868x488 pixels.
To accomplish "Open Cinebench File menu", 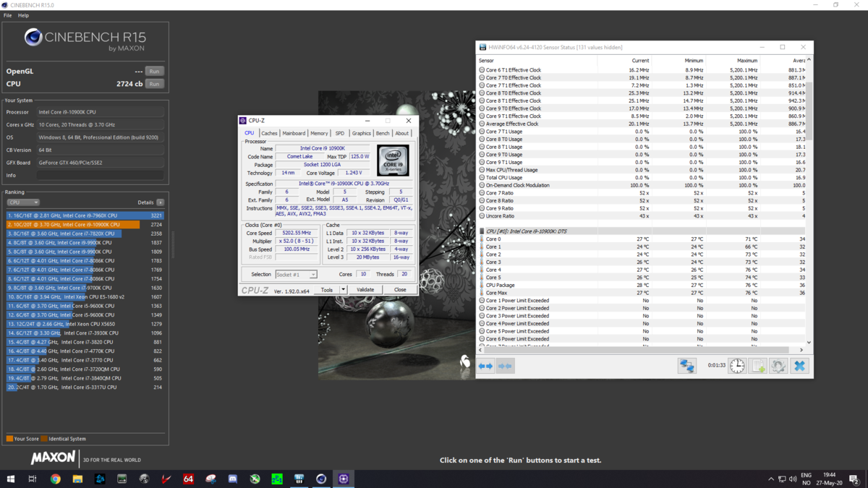I will [7, 15].
